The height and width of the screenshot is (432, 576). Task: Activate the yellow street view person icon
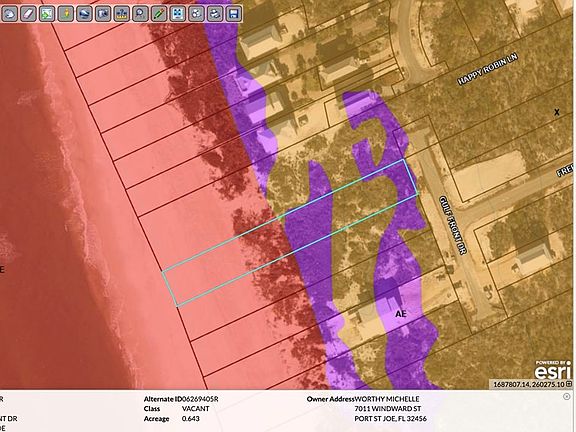click(x=66, y=14)
